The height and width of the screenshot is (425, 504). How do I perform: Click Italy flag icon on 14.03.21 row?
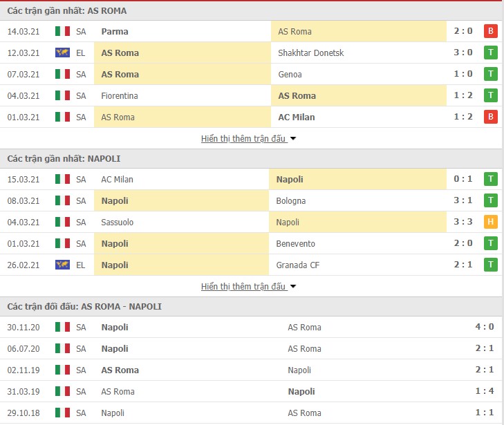click(x=62, y=31)
